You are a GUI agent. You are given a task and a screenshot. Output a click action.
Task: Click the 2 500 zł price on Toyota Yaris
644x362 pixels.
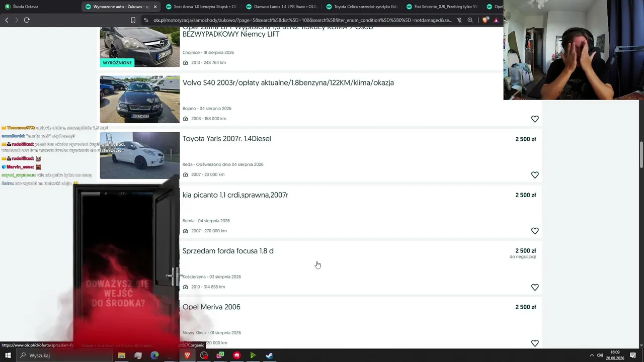pyautogui.click(x=525, y=139)
